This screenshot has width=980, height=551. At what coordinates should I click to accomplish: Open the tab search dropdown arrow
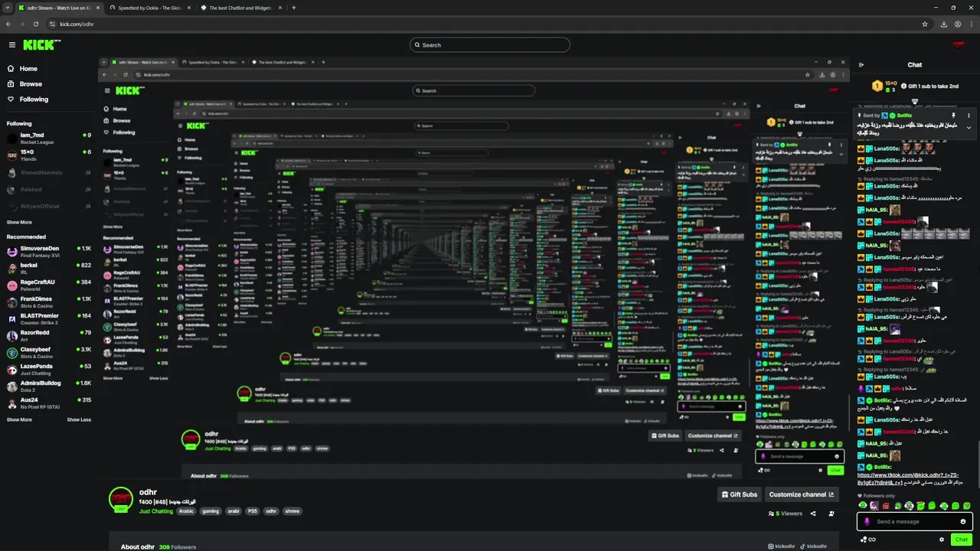(8, 8)
